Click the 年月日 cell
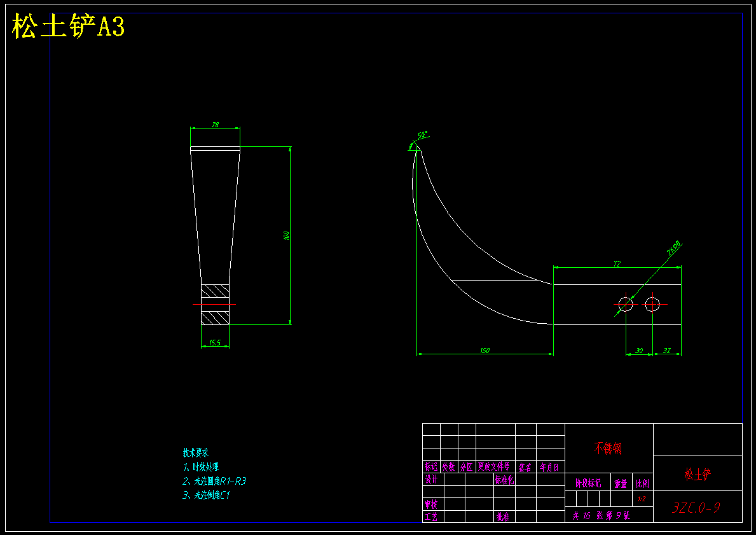 click(549, 467)
